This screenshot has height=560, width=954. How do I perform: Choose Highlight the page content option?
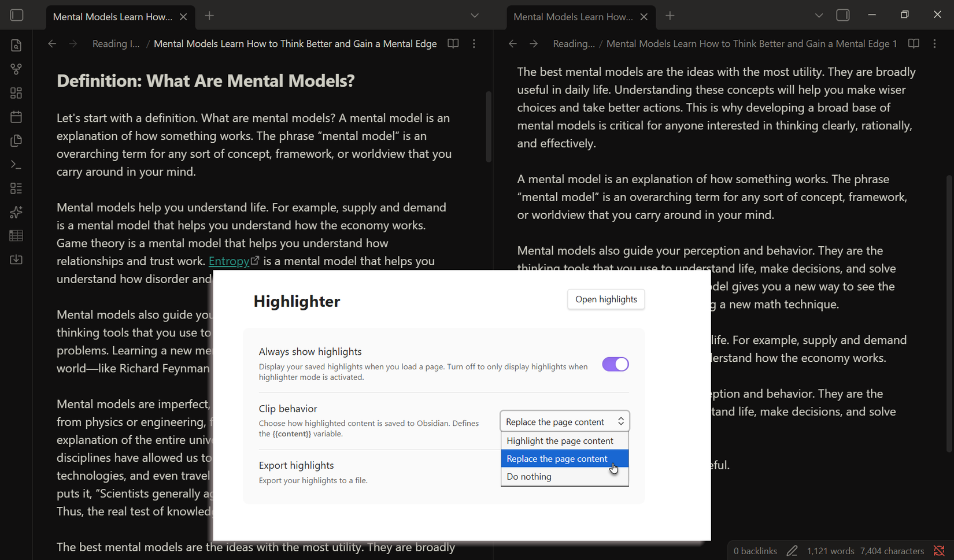(x=565, y=441)
